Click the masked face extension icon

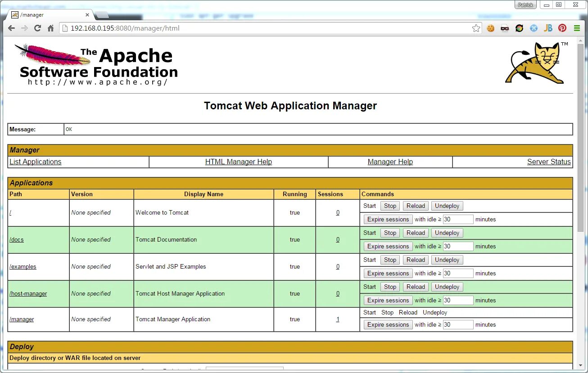[505, 28]
